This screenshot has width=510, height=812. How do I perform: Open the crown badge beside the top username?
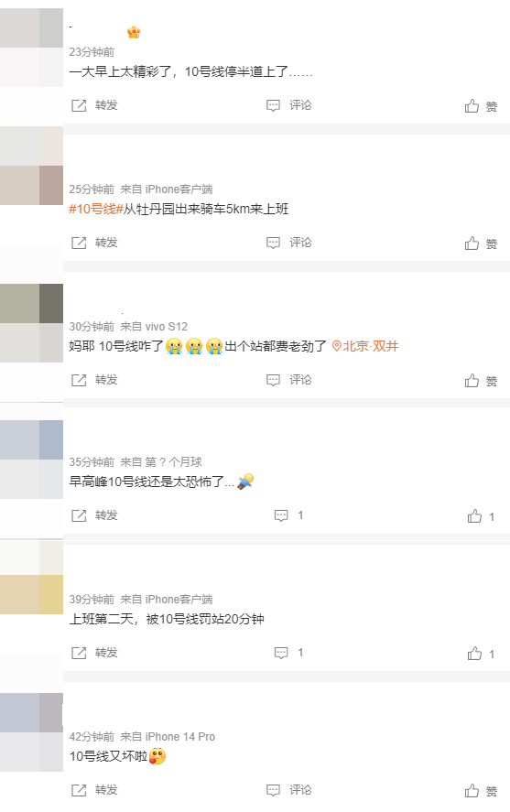pyautogui.click(x=134, y=32)
